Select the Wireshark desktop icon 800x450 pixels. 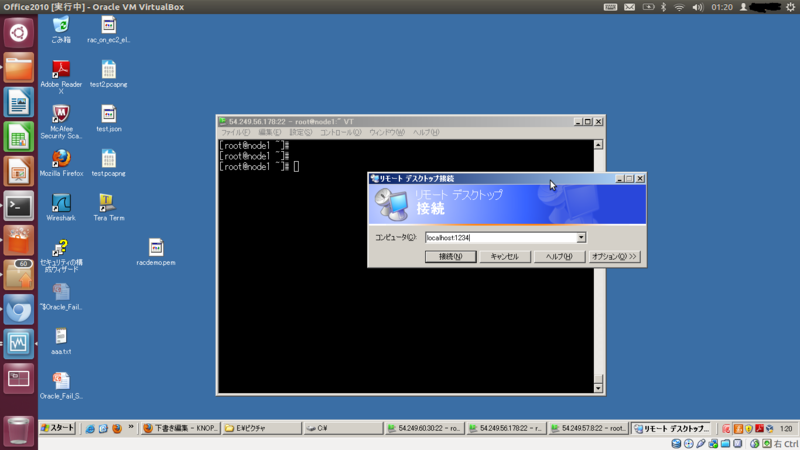click(61, 208)
